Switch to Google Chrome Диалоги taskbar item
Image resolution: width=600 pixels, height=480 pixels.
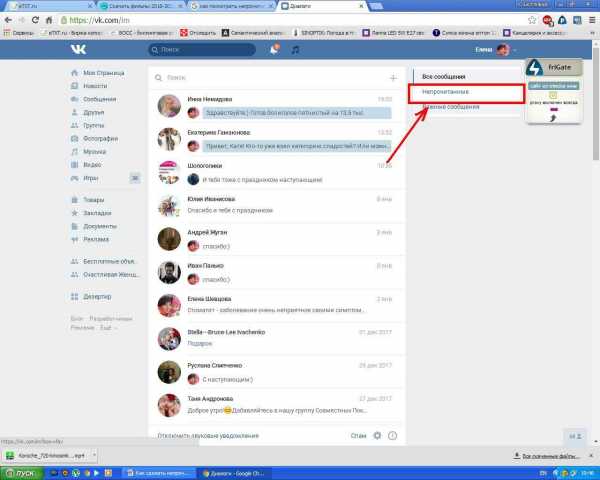point(233,473)
